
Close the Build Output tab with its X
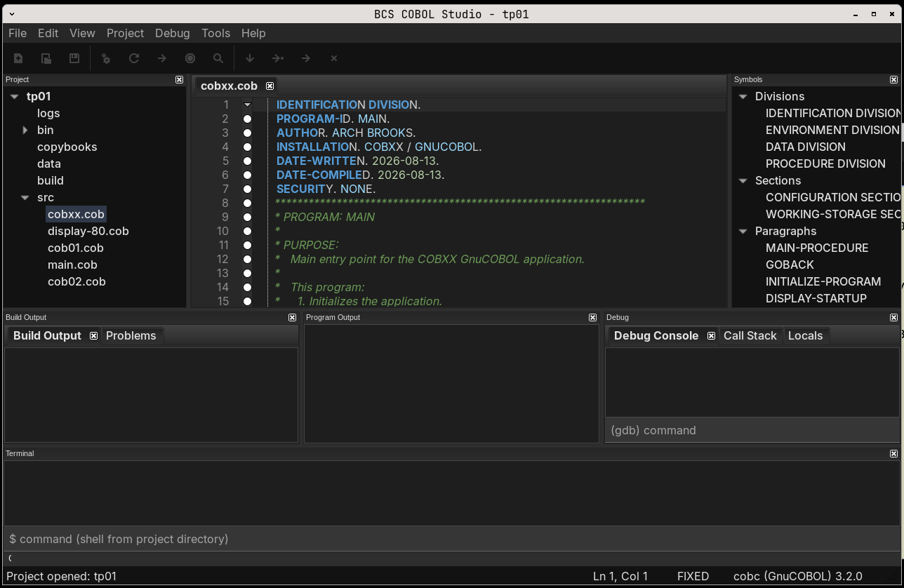tap(93, 336)
